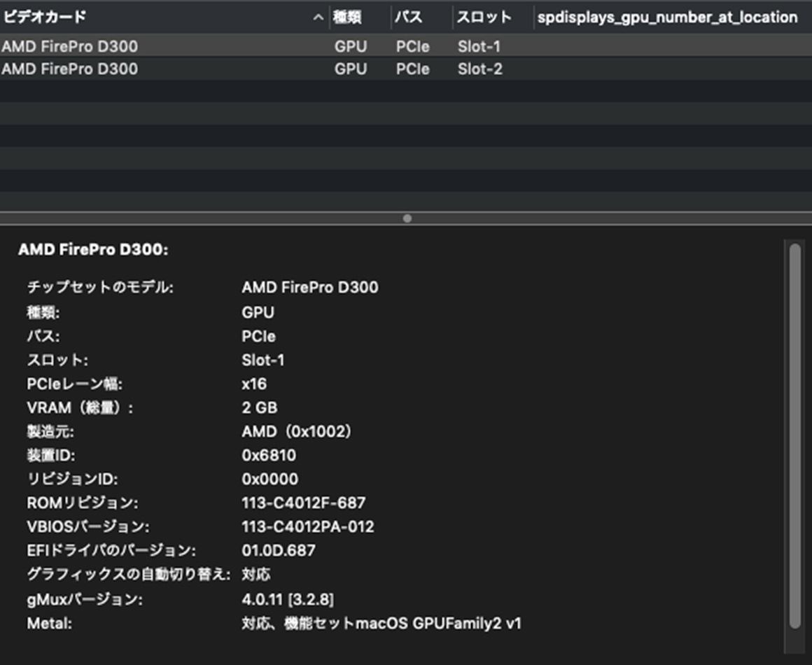812x665 pixels.
Task: Click the VBIOSバージョン label
Action: tap(88, 526)
